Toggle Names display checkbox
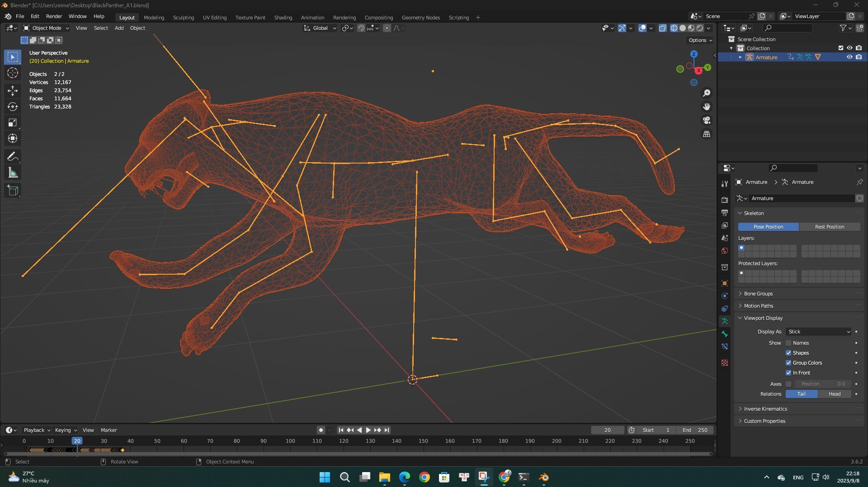The height and width of the screenshot is (487, 868). pos(788,343)
